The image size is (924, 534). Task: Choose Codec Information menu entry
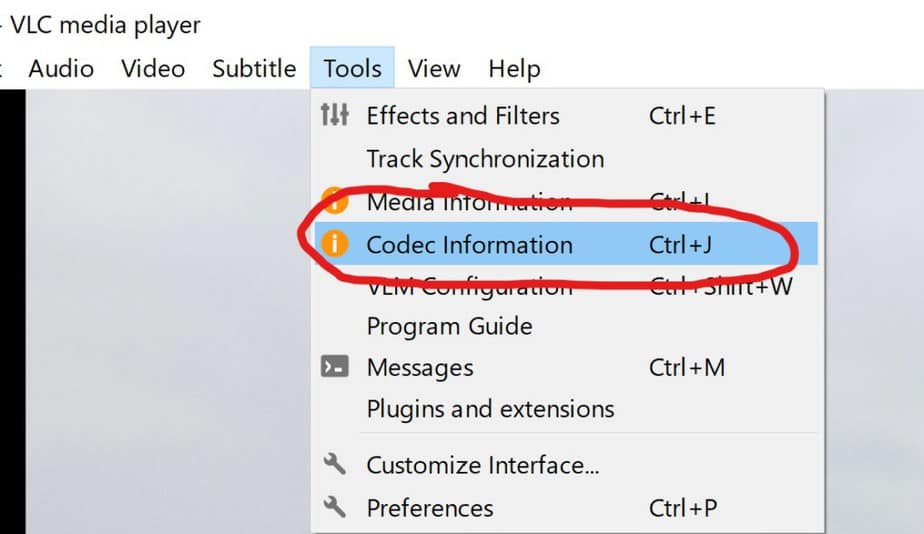tap(566, 244)
